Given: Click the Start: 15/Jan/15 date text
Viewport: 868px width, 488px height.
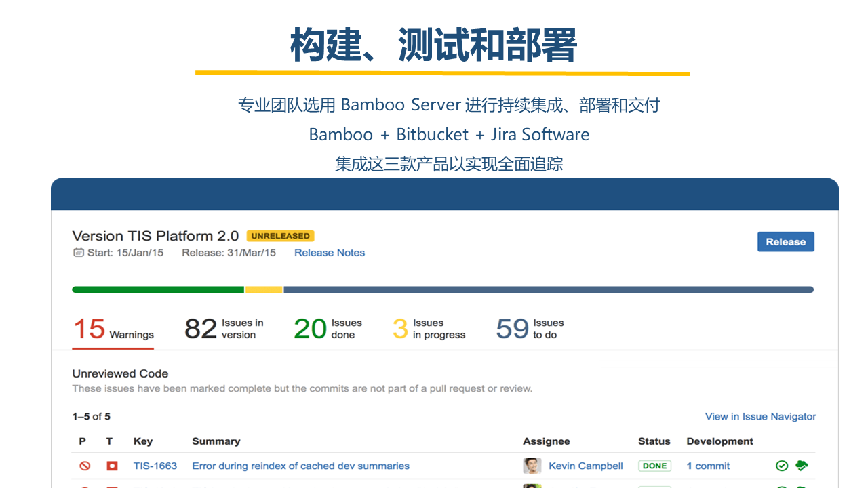Looking at the screenshot, I should pos(125,253).
